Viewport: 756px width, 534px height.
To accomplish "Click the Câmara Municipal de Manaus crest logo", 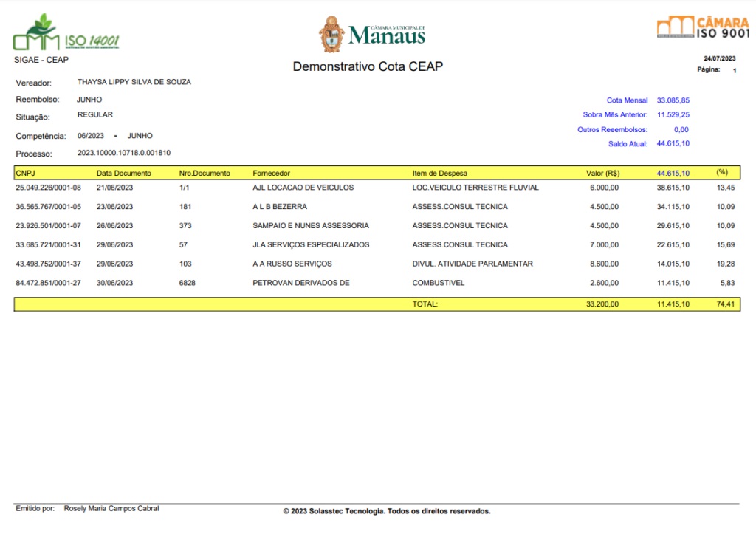I will (372, 34).
